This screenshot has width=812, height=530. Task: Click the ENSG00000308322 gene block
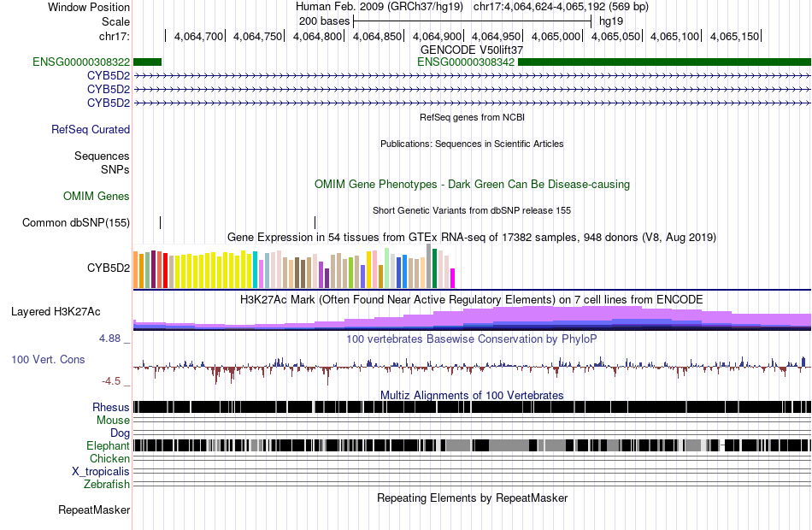pos(148,62)
